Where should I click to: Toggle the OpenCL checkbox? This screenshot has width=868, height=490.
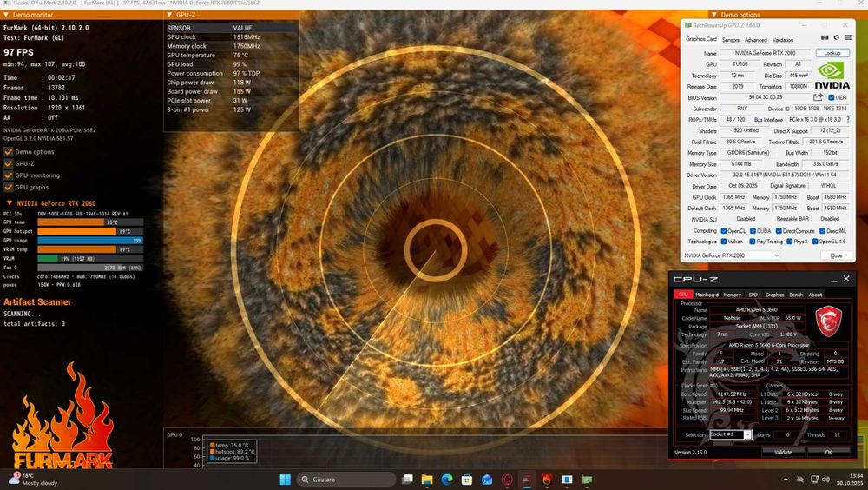pyautogui.click(x=724, y=230)
